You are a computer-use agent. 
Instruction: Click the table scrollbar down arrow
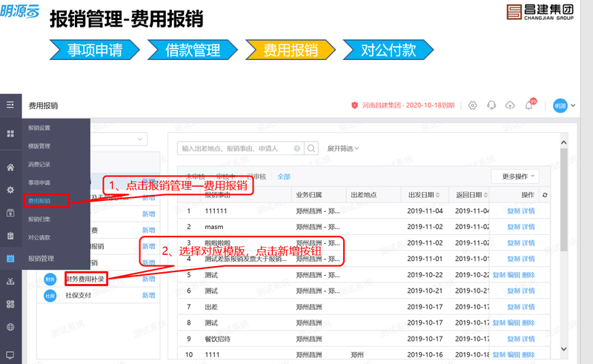pos(563,349)
